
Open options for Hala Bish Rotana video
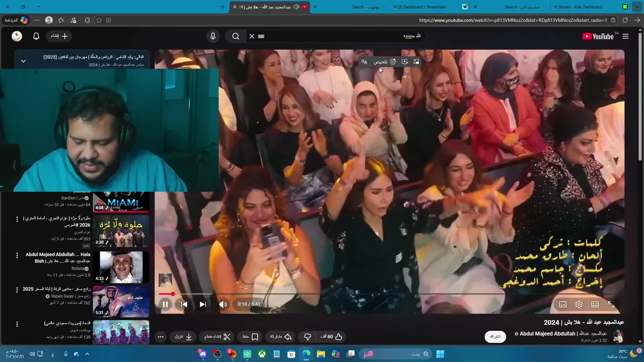coord(17,255)
